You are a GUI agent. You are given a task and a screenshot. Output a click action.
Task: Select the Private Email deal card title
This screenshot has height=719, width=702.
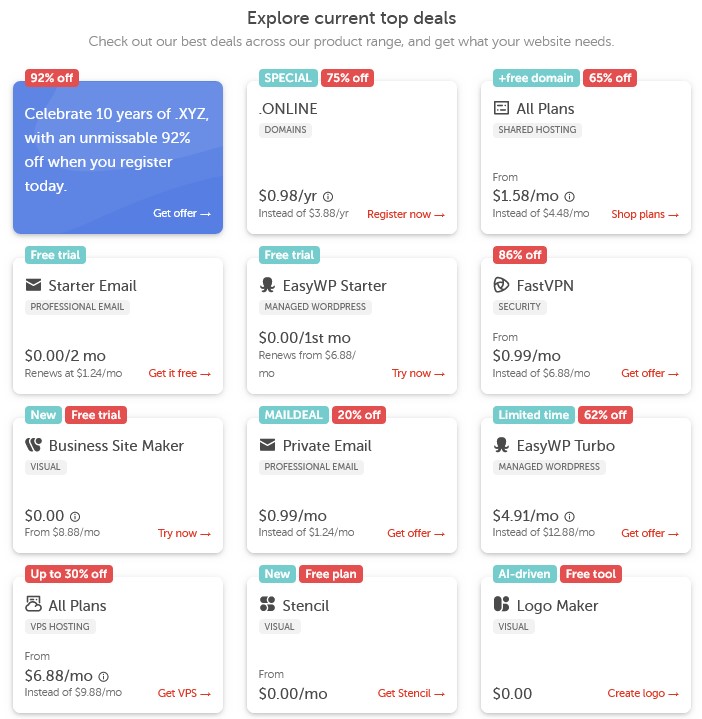tap(327, 445)
